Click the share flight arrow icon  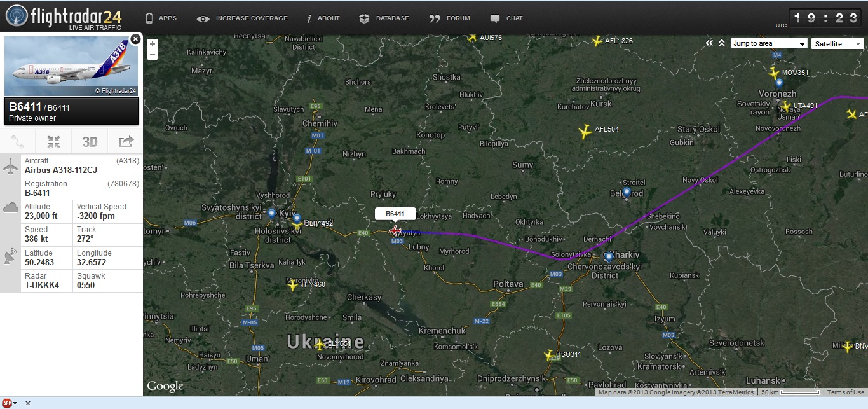pyautogui.click(x=126, y=141)
